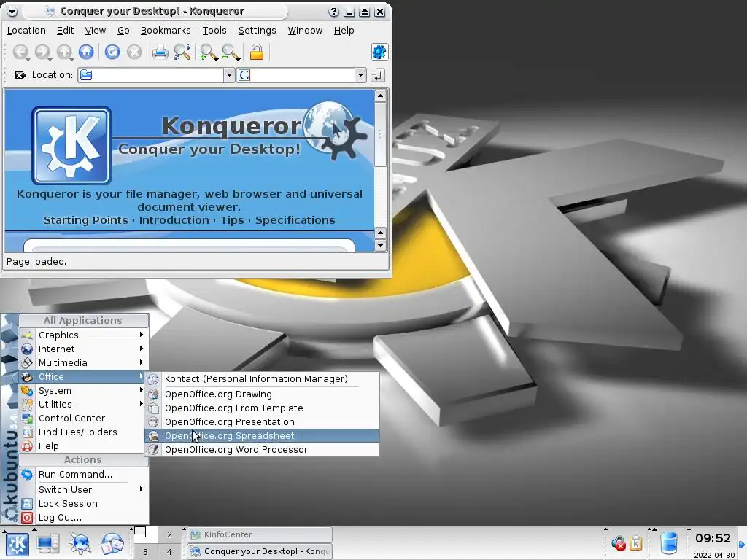Click the KDE gear throbber icon
This screenshot has height=560, width=747.
(379, 52)
